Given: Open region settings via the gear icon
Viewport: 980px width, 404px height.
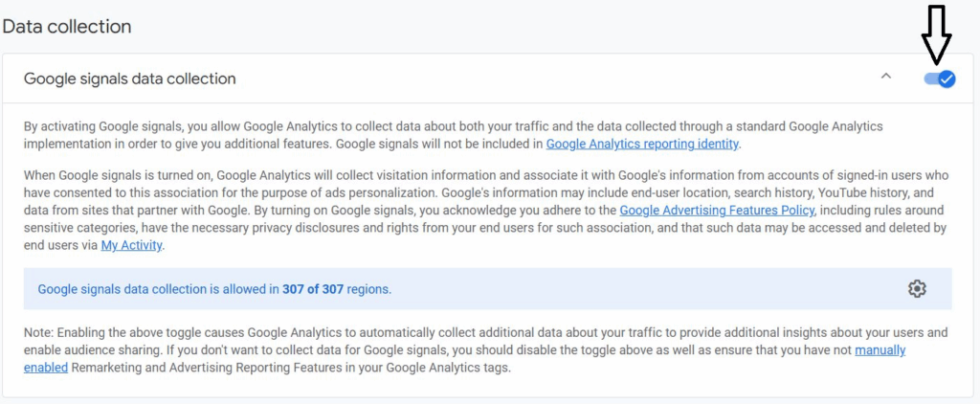Looking at the screenshot, I should tap(917, 289).
